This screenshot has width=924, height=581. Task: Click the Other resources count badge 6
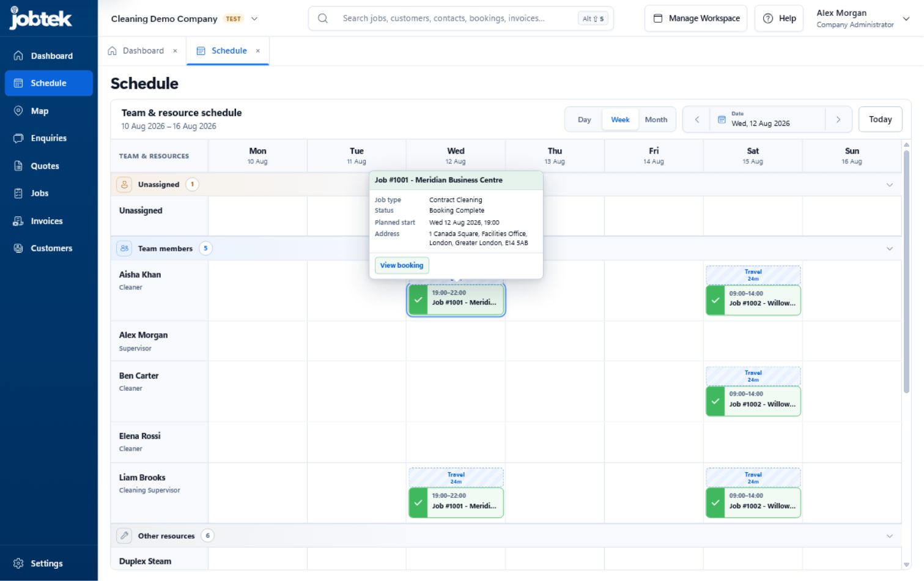tap(208, 536)
